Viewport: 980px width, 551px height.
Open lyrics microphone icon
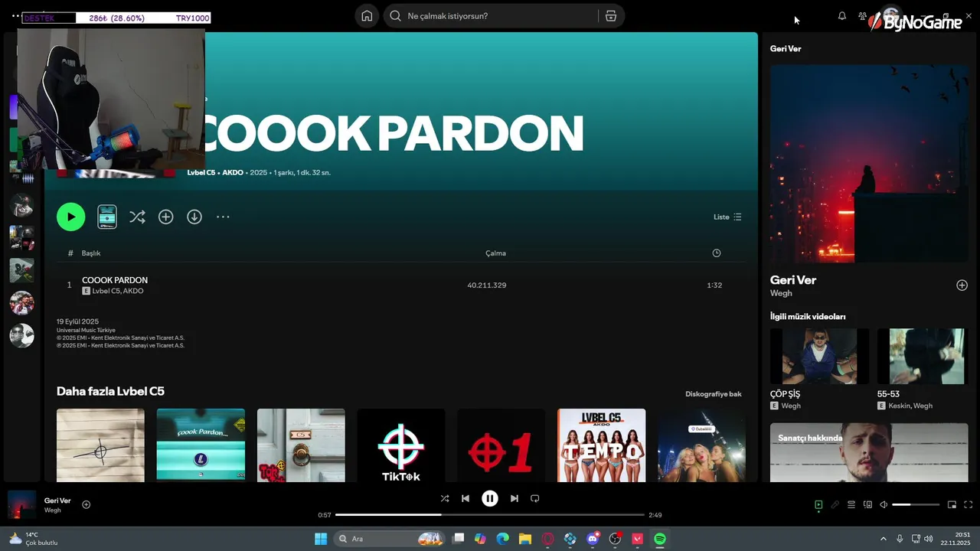(835, 504)
